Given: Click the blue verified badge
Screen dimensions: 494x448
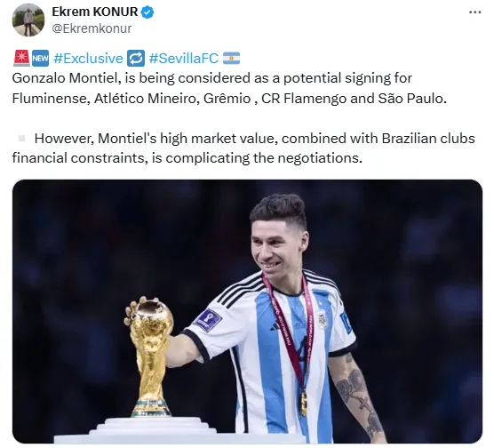Looking at the screenshot, I should coord(147,12).
